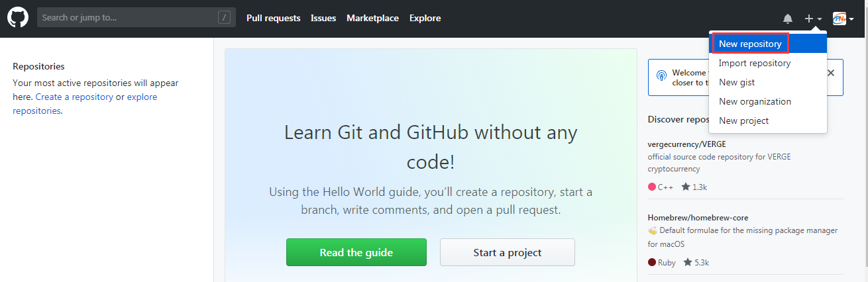
Task: Toggle the plus create-new dropdown
Action: tap(813, 19)
